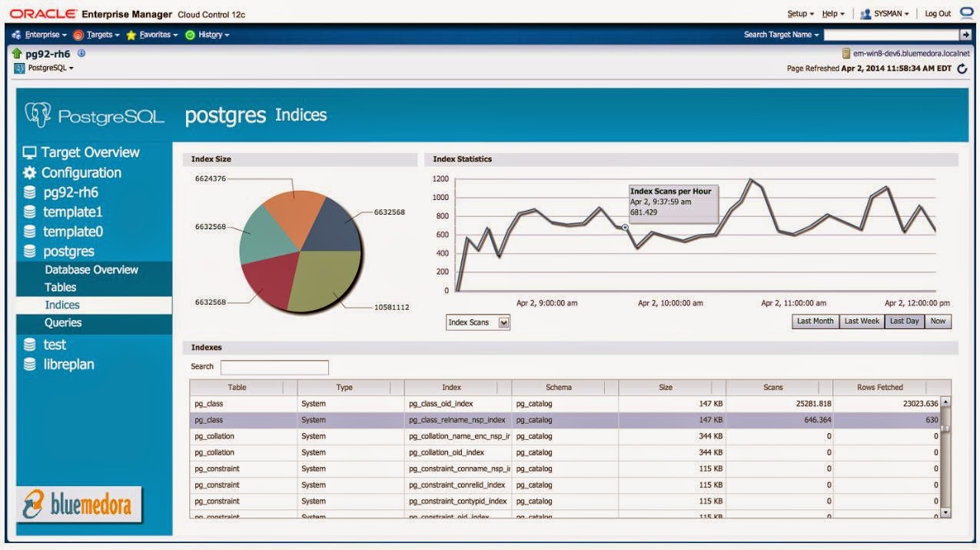Select the pg_collation_oid_index cell
The height and width of the screenshot is (550, 980).
coord(458,452)
